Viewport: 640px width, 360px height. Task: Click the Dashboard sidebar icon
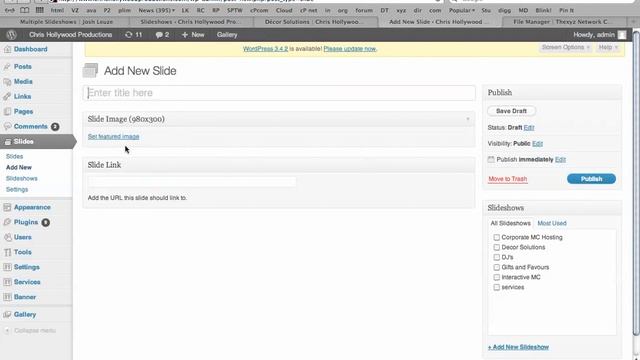pyautogui.click(x=7, y=49)
